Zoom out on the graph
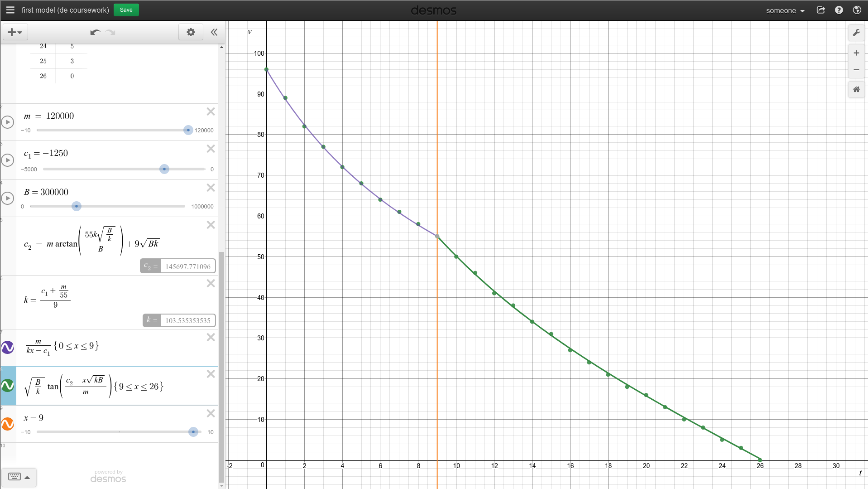 click(856, 70)
